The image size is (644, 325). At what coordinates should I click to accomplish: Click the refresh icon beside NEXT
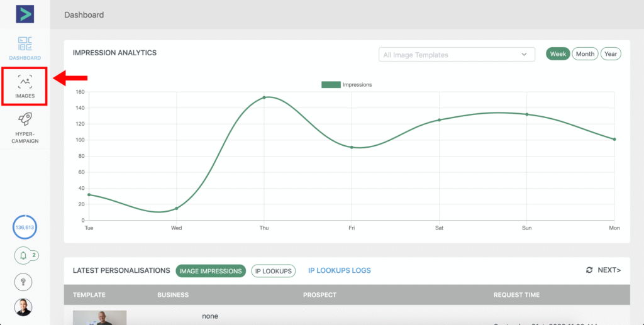click(589, 270)
